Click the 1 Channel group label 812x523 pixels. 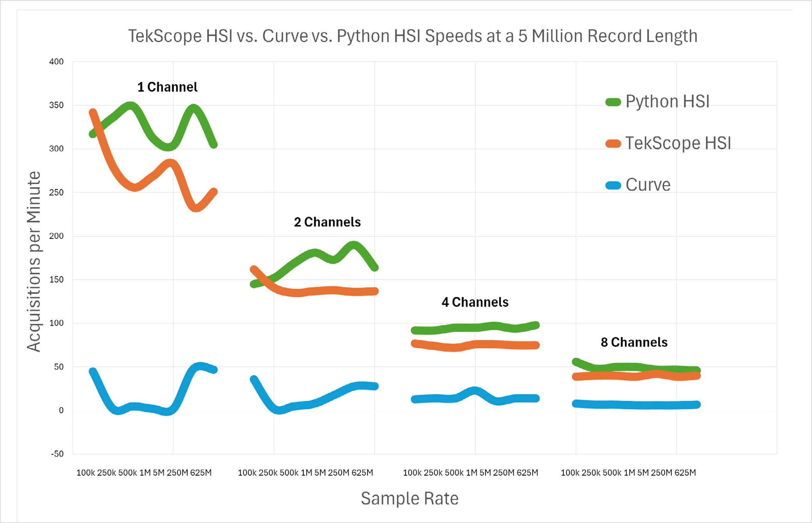coord(167,87)
